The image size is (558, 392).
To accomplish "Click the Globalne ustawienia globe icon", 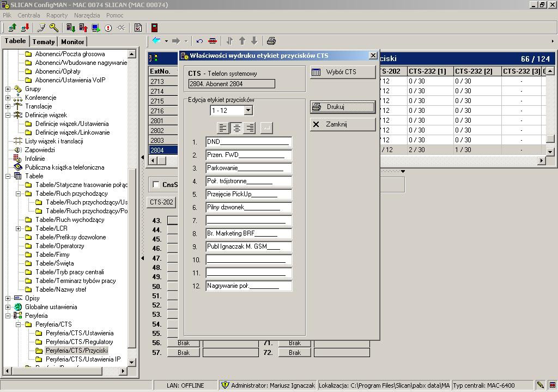I will click(x=18, y=306).
